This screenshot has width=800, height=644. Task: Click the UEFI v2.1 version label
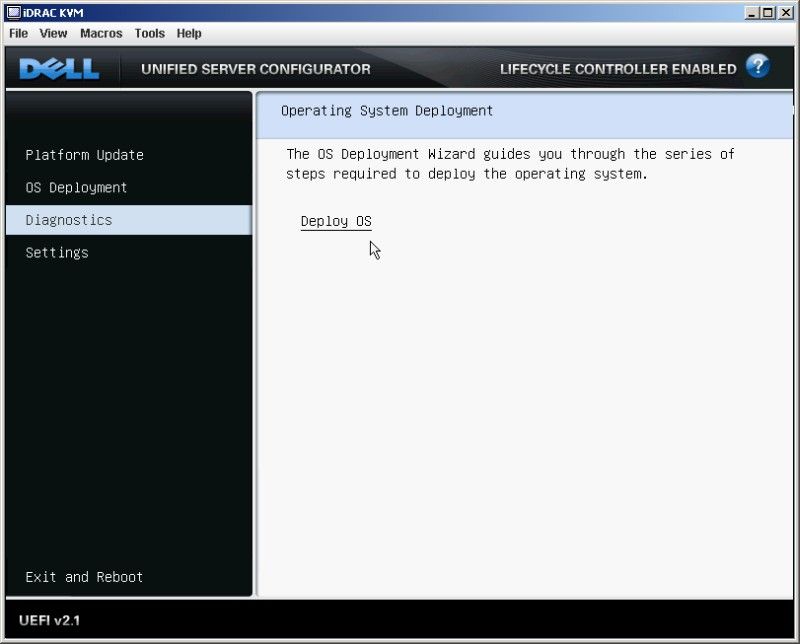(49, 621)
